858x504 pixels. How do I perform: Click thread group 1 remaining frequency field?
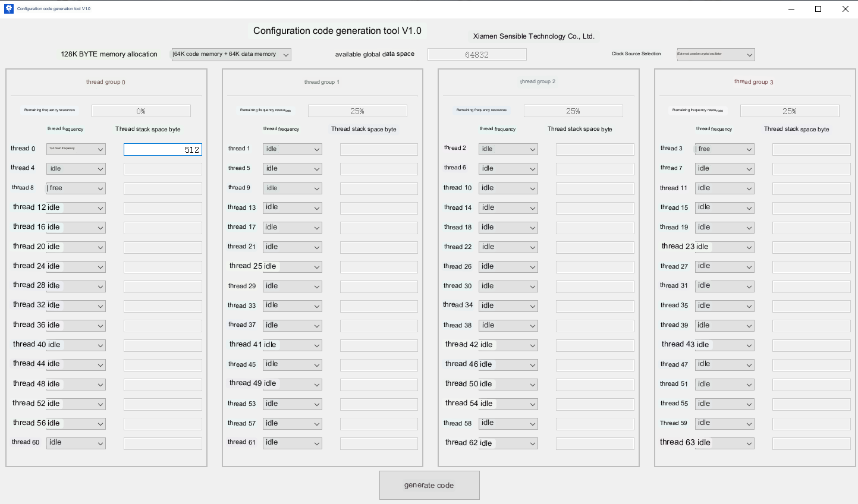[x=357, y=111]
